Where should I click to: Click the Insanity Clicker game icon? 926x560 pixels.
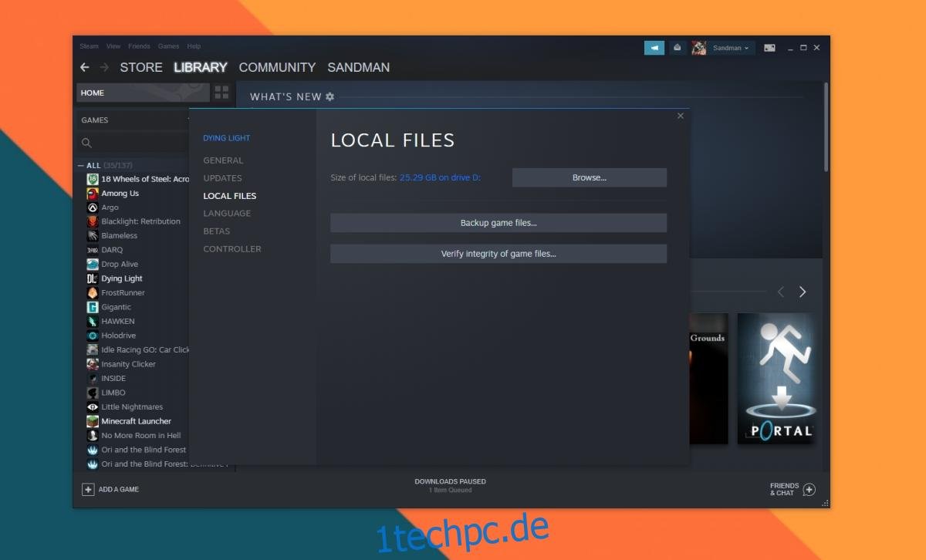[x=93, y=364]
